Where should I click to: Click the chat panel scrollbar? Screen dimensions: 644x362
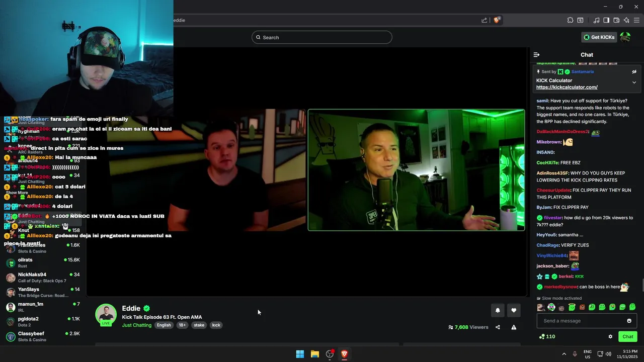(x=642, y=285)
